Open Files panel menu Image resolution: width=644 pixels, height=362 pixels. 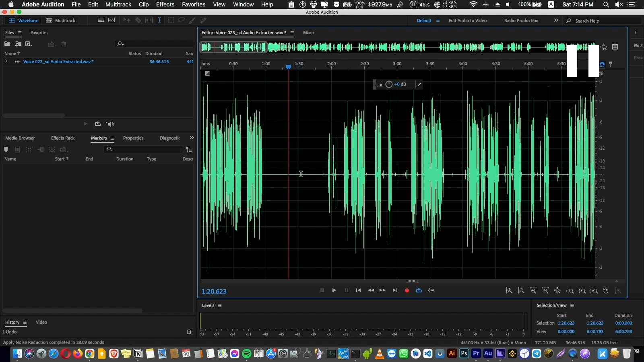[x=19, y=33]
